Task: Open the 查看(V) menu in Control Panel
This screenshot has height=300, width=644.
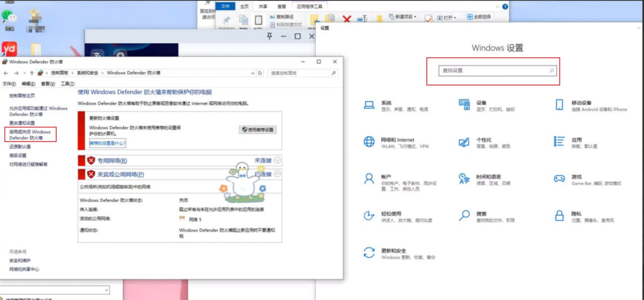Action: click(x=48, y=84)
